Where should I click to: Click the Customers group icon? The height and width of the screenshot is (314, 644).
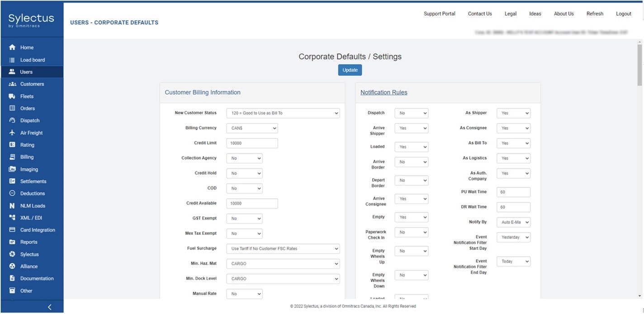tap(12, 84)
